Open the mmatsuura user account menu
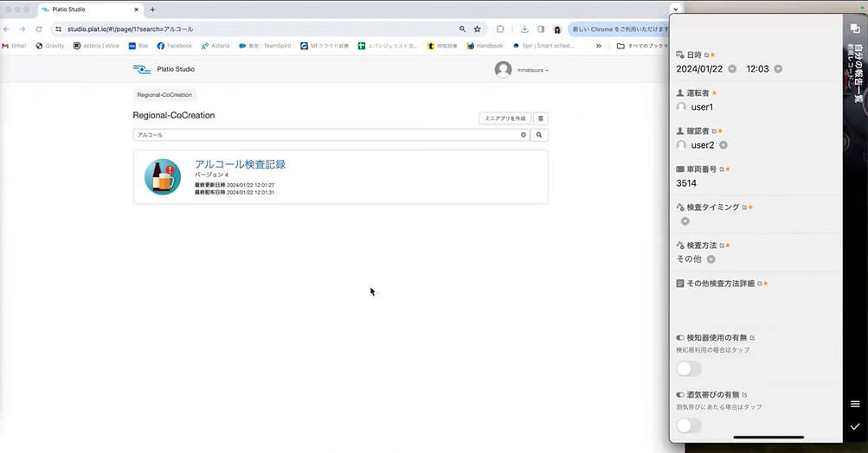 (524, 70)
